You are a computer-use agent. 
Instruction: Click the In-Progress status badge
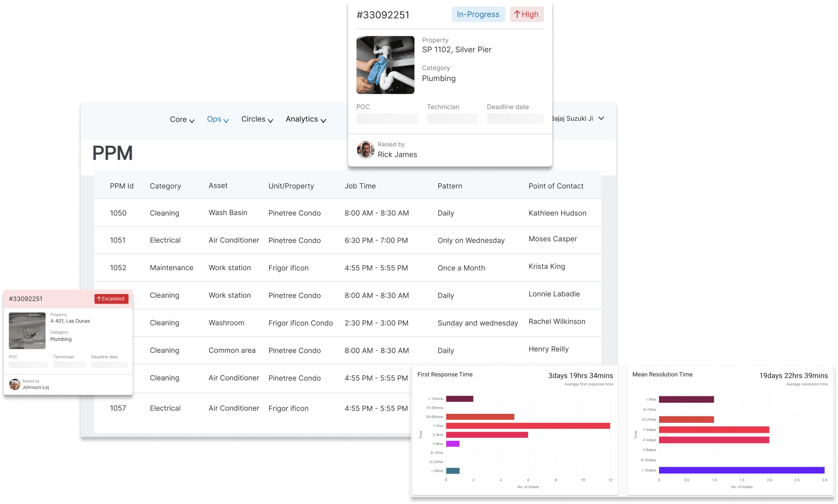[x=478, y=14]
